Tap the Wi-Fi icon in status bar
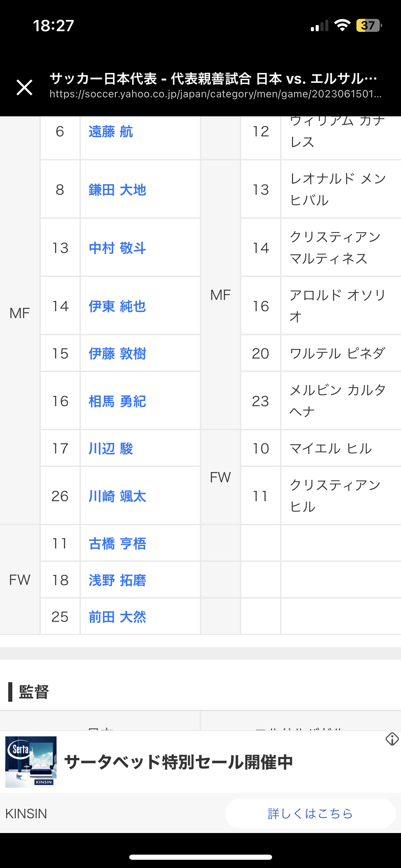This screenshot has width=401, height=868. pos(342,25)
